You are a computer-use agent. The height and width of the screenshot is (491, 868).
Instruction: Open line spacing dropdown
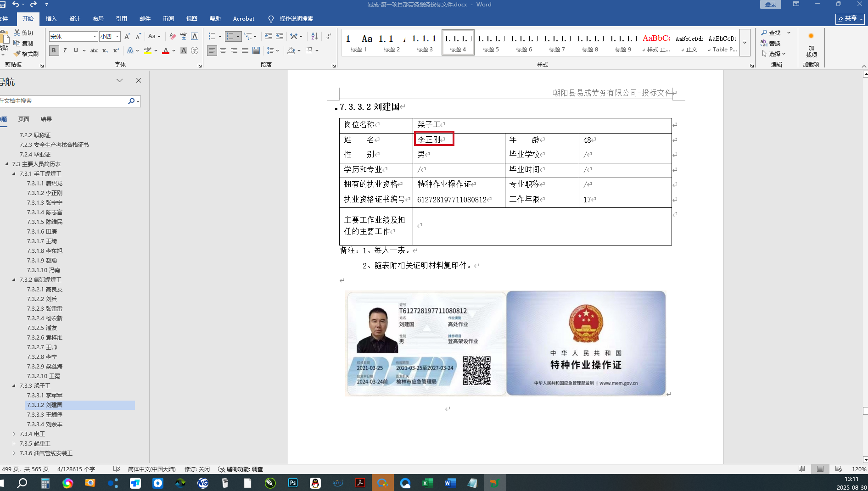[x=273, y=50]
